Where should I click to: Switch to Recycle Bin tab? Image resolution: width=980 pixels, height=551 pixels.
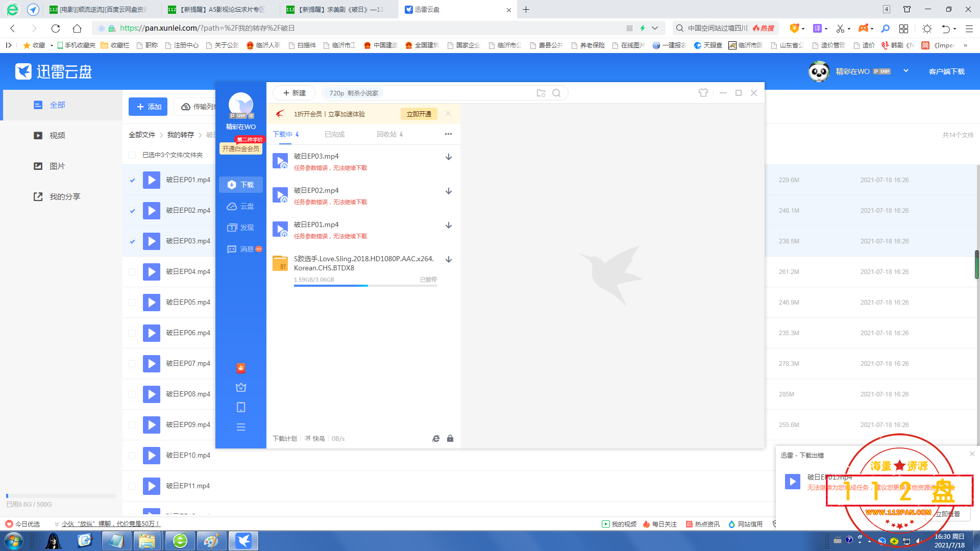[x=389, y=134]
